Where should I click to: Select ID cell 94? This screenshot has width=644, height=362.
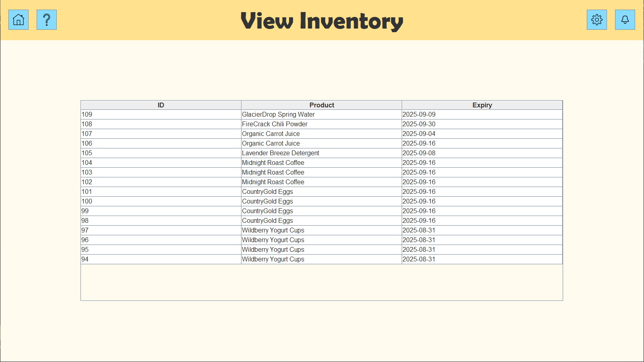(161, 259)
